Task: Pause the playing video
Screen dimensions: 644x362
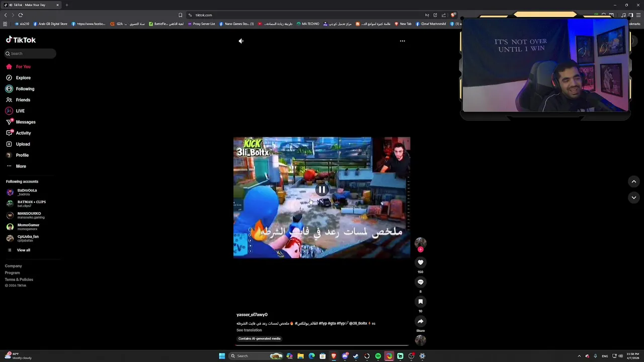Action: click(321, 190)
